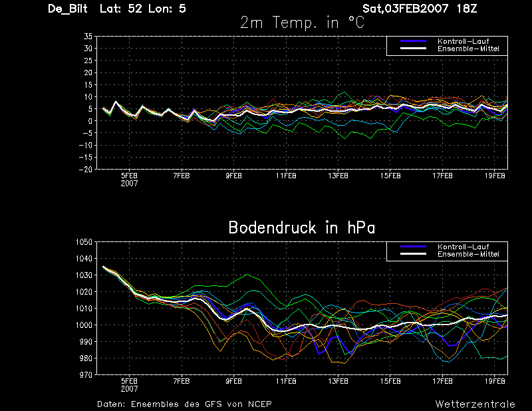The width and height of the screenshot is (532, 411).
Task: Click the 'Lat: 52 Lon: 5' coordinates text
Action: (143, 9)
